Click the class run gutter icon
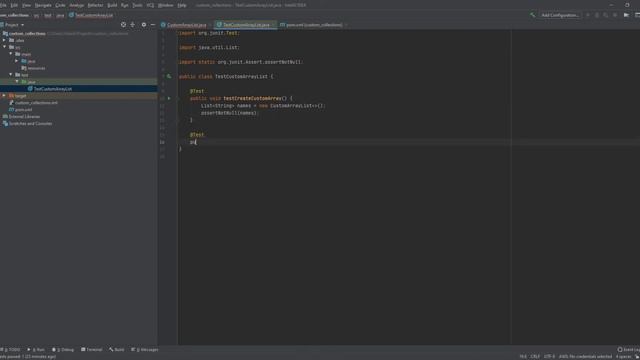The height and width of the screenshot is (360, 640). tap(169, 76)
